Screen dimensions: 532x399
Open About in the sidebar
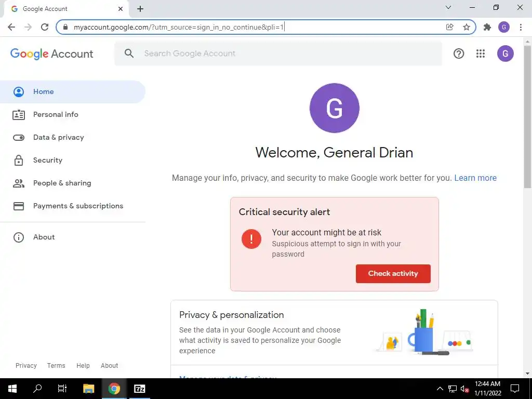click(73, 237)
